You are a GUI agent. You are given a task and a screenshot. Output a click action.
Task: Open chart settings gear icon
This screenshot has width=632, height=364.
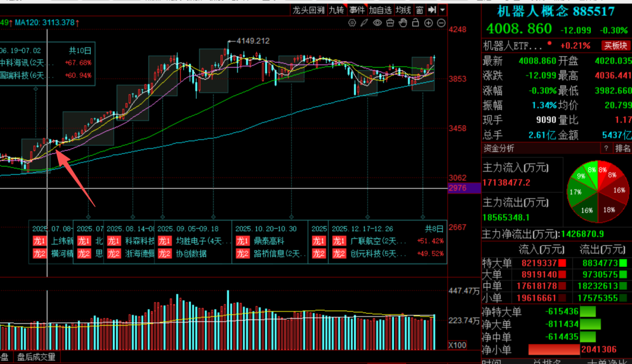[x=352, y=23]
